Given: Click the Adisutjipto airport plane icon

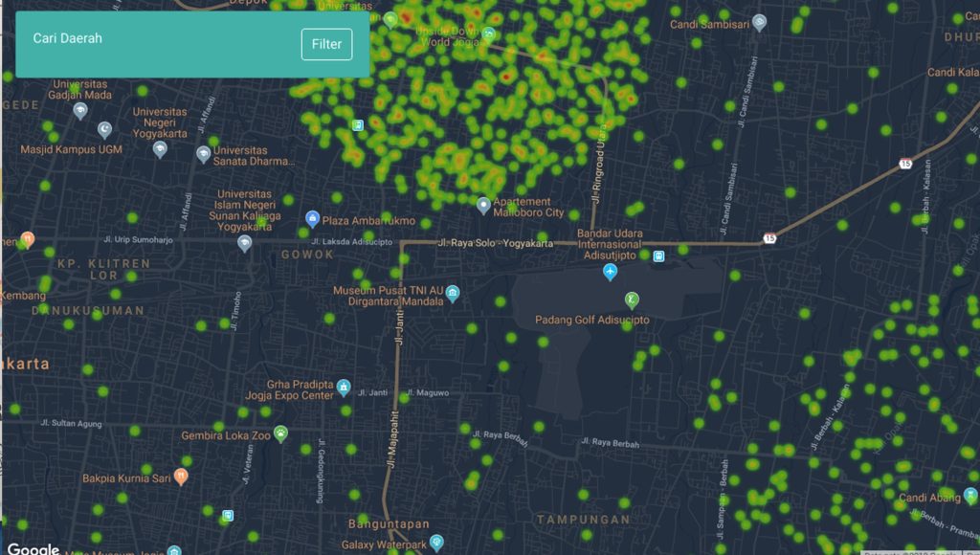Looking at the screenshot, I should pyautogui.click(x=611, y=273).
